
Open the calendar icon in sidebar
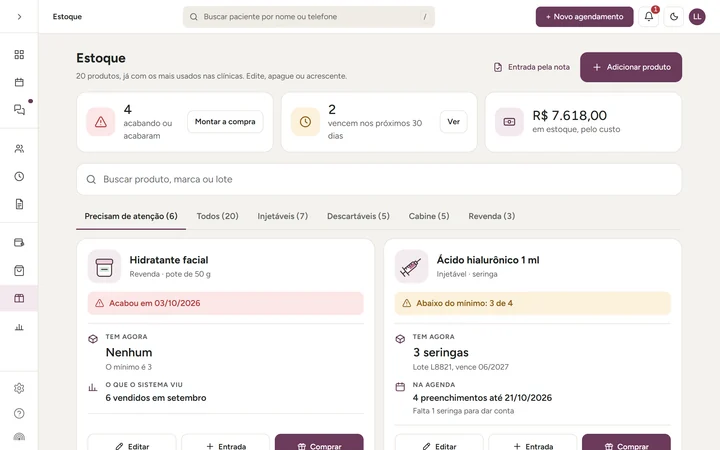click(19, 82)
